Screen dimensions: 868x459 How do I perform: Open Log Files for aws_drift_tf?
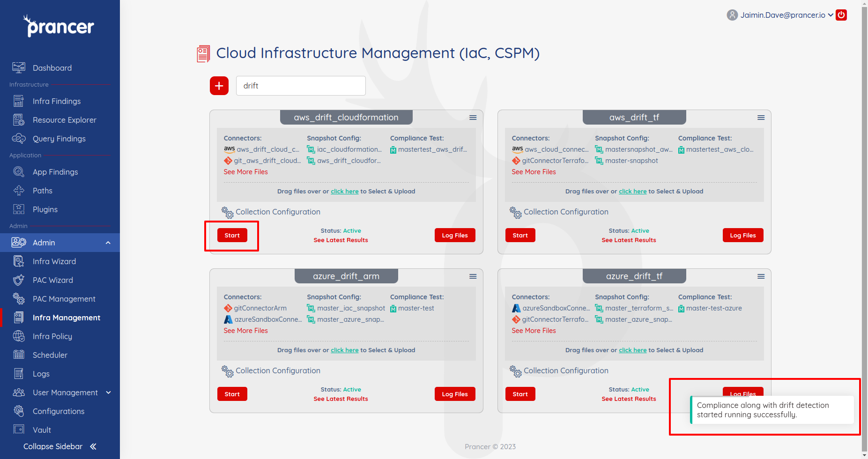pyautogui.click(x=743, y=235)
